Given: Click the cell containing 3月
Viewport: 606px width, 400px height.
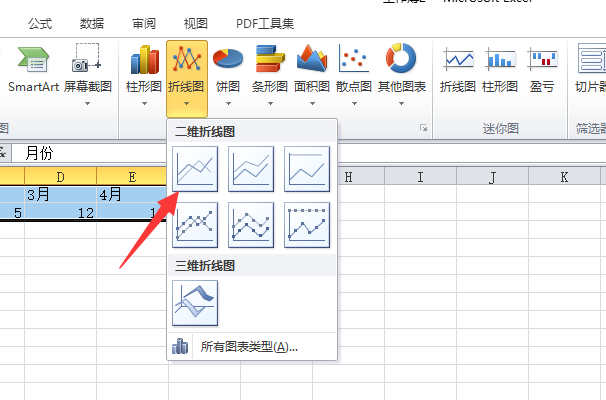Looking at the screenshot, I should 61,194.
